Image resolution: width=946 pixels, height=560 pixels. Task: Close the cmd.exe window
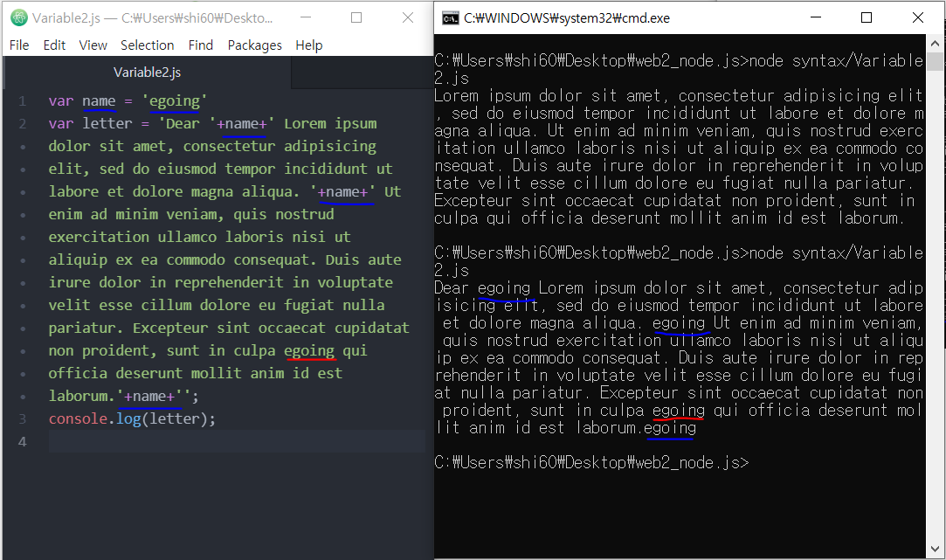(918, 17)
